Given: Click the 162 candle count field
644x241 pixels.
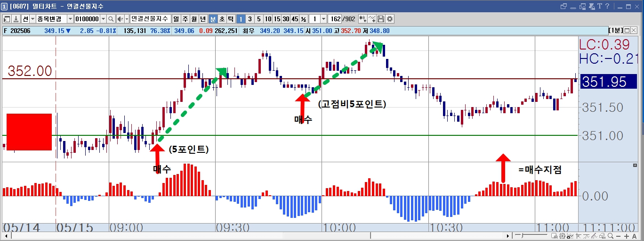Looking at the screenshot, I should [335, 19].
